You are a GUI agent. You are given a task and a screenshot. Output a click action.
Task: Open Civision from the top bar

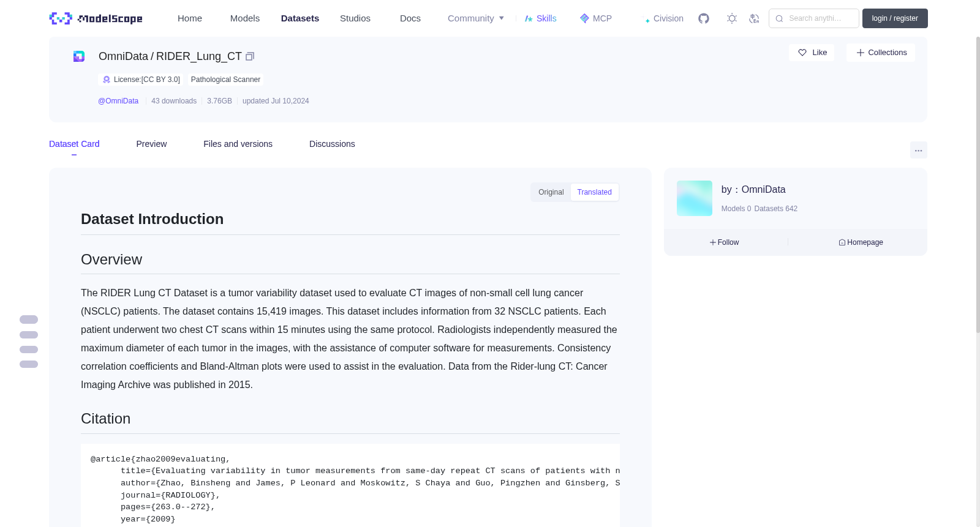point(664,18)
